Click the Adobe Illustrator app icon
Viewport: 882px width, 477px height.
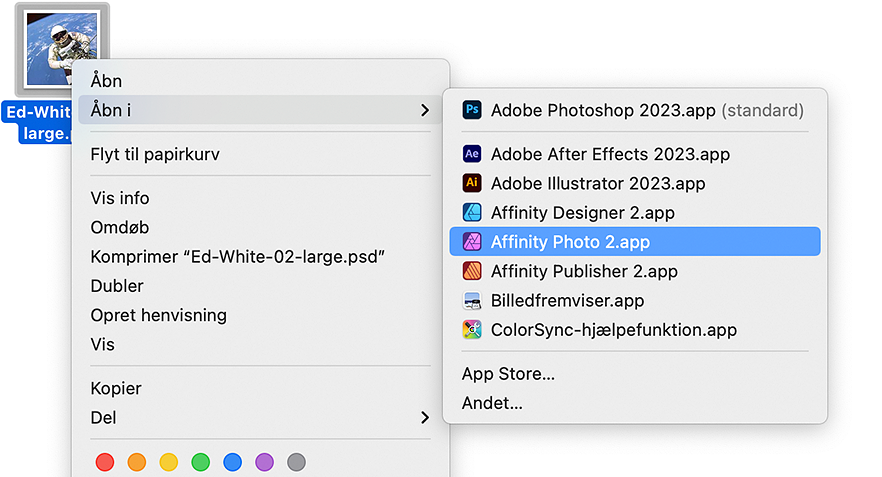point(472,183)
